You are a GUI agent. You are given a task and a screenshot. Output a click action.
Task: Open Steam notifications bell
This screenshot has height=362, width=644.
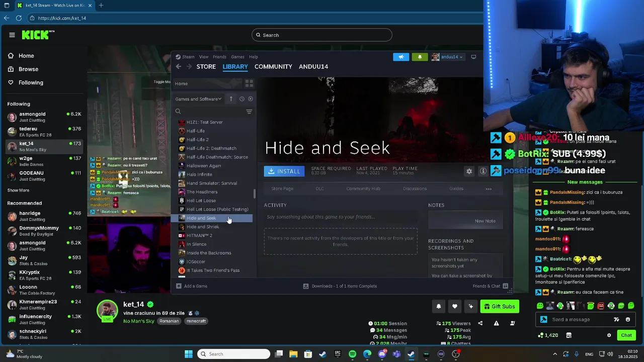[420, 57]
